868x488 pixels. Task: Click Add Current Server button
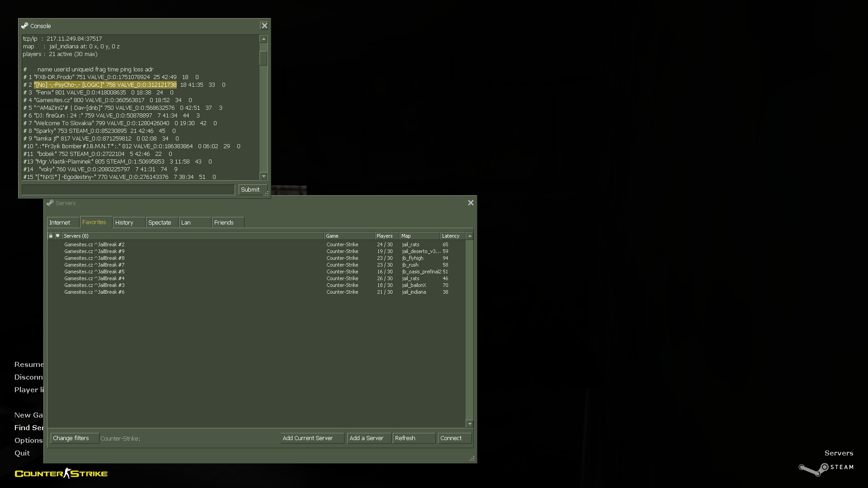coord(312,438)
